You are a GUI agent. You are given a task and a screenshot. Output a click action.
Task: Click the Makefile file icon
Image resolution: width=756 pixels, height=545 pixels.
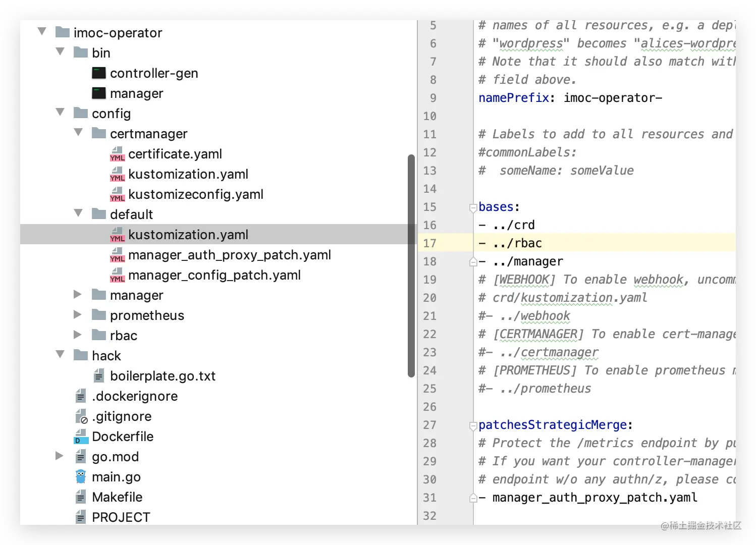point(81,497)
